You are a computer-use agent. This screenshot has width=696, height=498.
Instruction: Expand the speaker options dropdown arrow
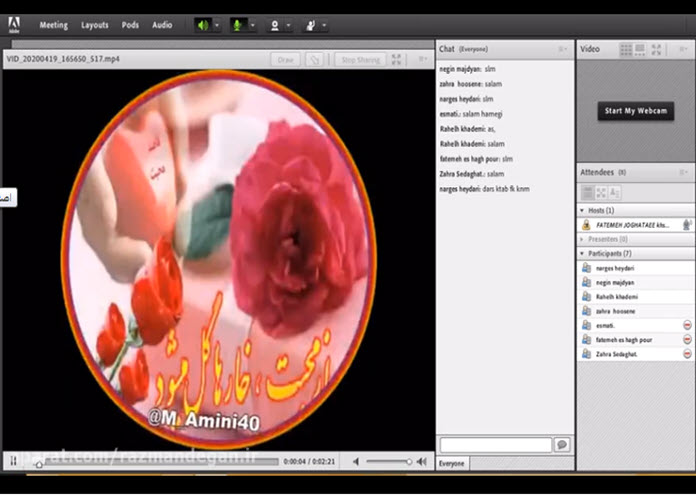(217, 25)
